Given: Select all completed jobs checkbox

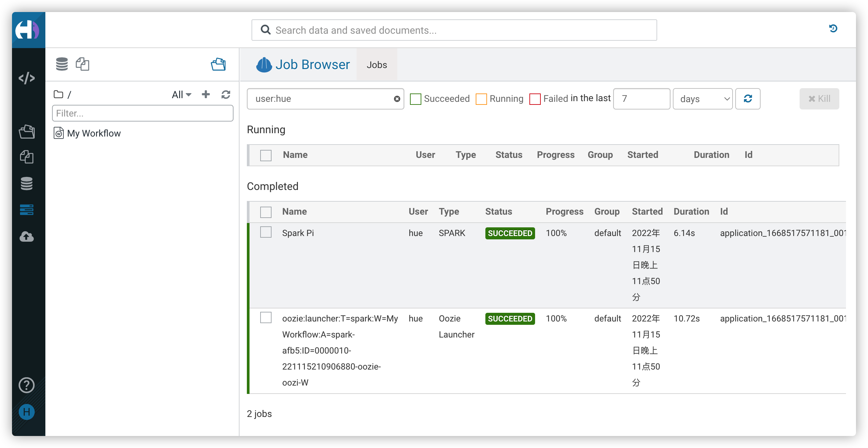Looking at the screenshot, I should pyautogui.click(x=266, y=212).
